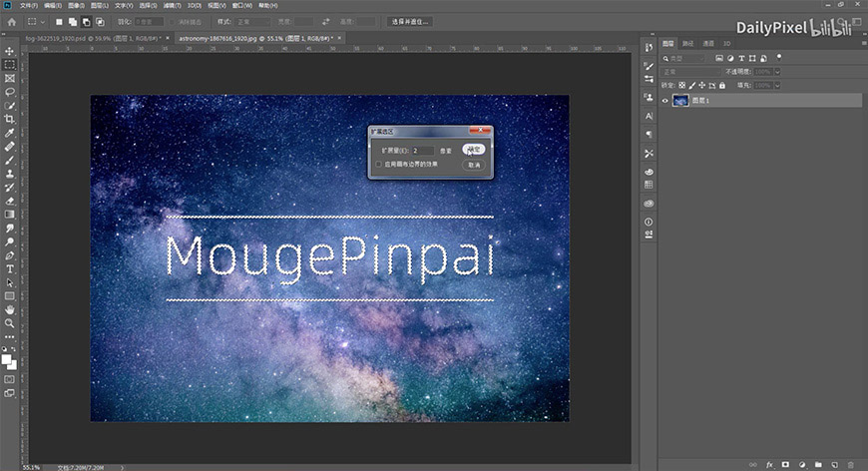Open layer opacity slider dropdown arrow
This screenshot has width=868, height=471.
(x=777, y=72)
